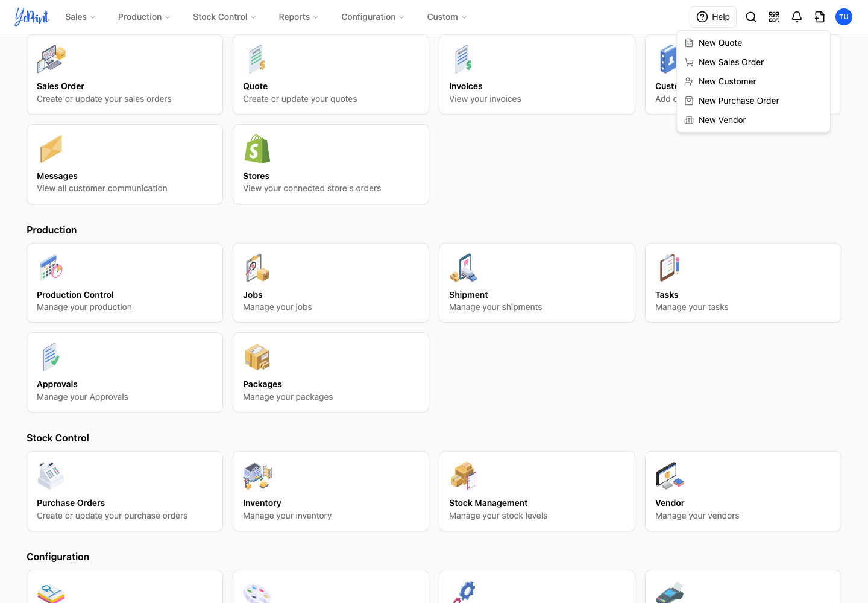The image size is (868, 603).
Task: Expand the Stock Control dropdown menu
Action: pos(224,17)
